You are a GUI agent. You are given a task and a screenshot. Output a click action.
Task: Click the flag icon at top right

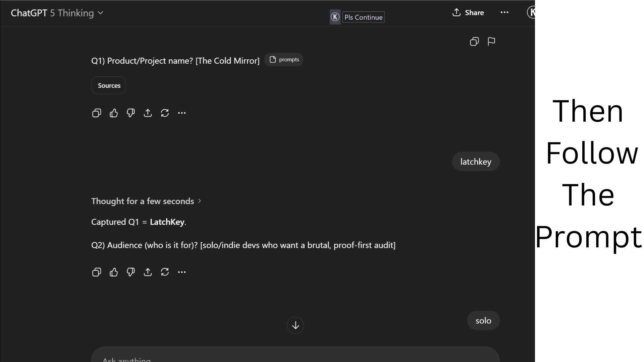[491, 42]
